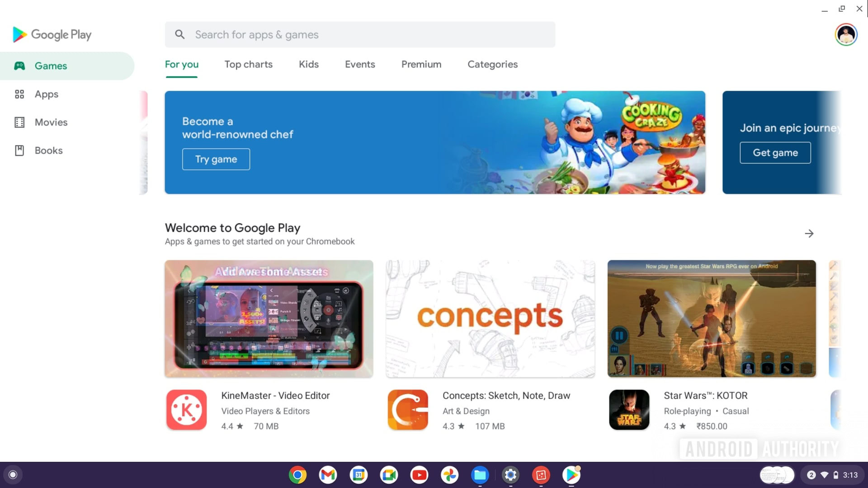868x488 pixels.
Task: Click the Search for apps & games field
Action: point(360,34)
